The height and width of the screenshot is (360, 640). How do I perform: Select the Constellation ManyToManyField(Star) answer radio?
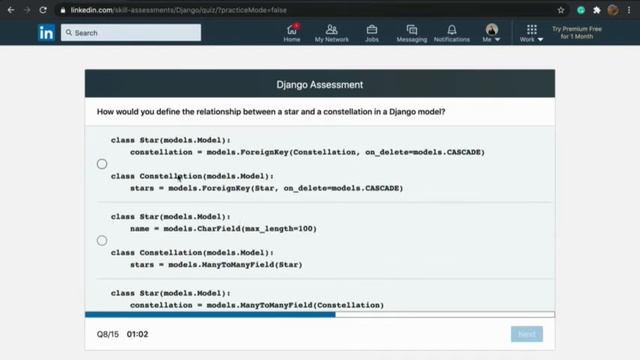(102, 240)
